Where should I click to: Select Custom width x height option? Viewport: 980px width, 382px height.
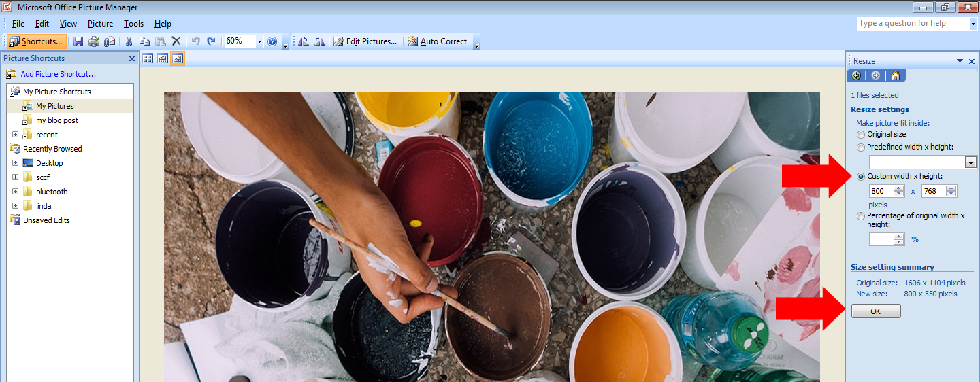[x=861, y=177]
